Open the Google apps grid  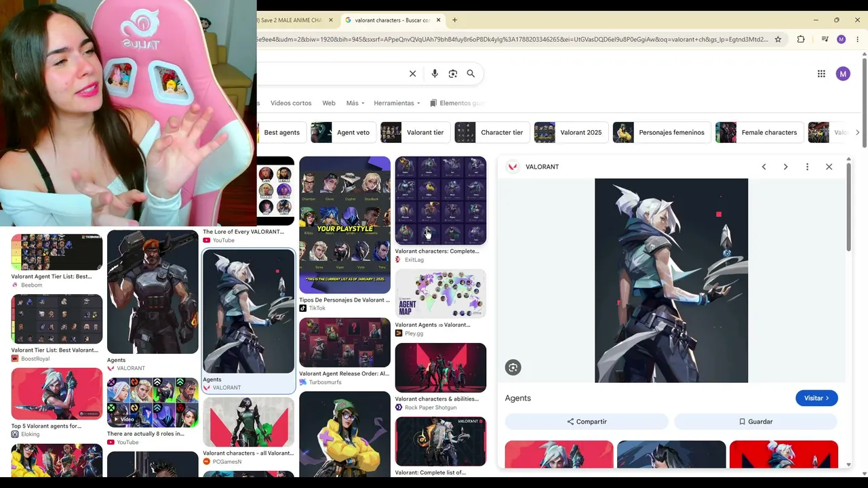821,74
